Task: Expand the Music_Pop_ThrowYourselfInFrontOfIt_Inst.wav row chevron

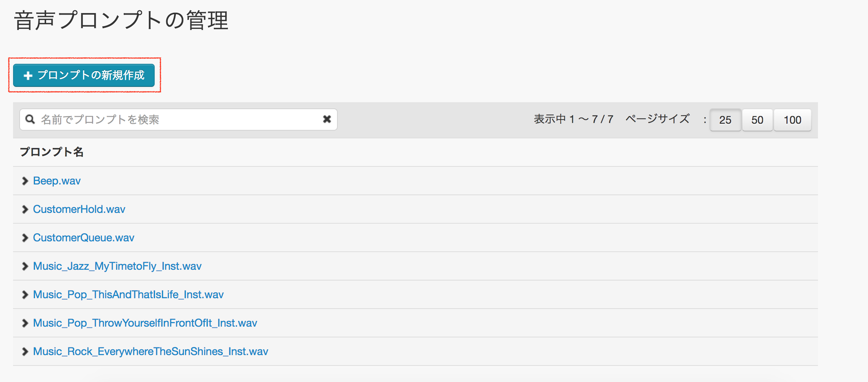Action: pyautogui.click(x=25, y=323)
